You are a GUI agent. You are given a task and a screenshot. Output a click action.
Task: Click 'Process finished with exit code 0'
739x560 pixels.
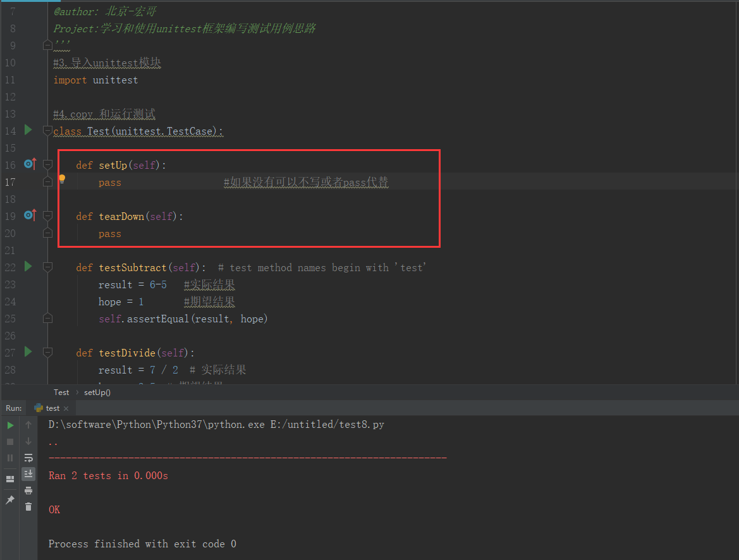coord(142,544)
